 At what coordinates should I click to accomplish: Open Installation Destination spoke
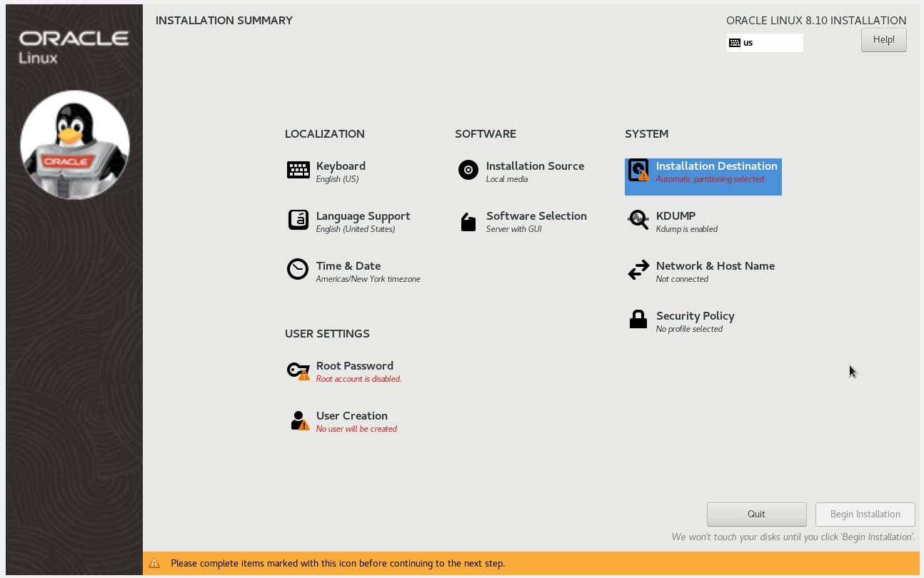coord(703,177)
